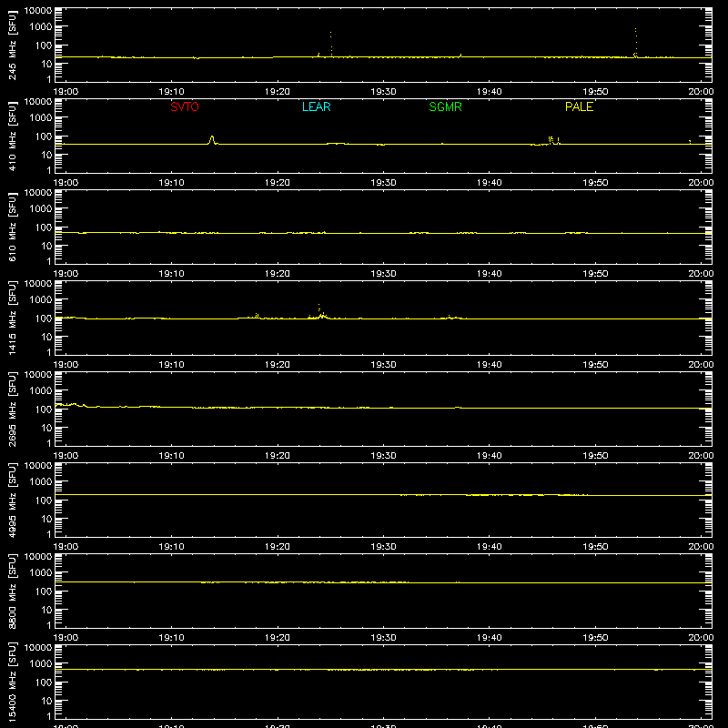Select the 1415 MHz [SFU] axis title
This screenshot has width=728, height=728.
tap(12, 318)
